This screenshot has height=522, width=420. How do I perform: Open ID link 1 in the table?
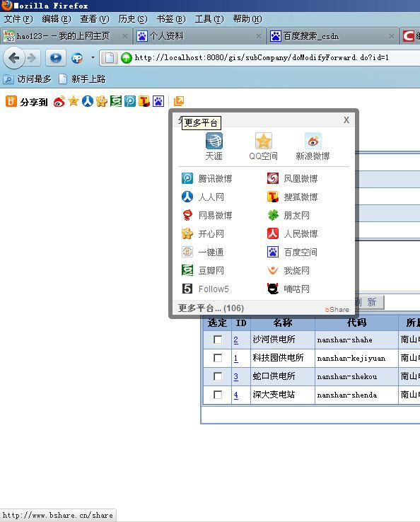pos(235,358)
